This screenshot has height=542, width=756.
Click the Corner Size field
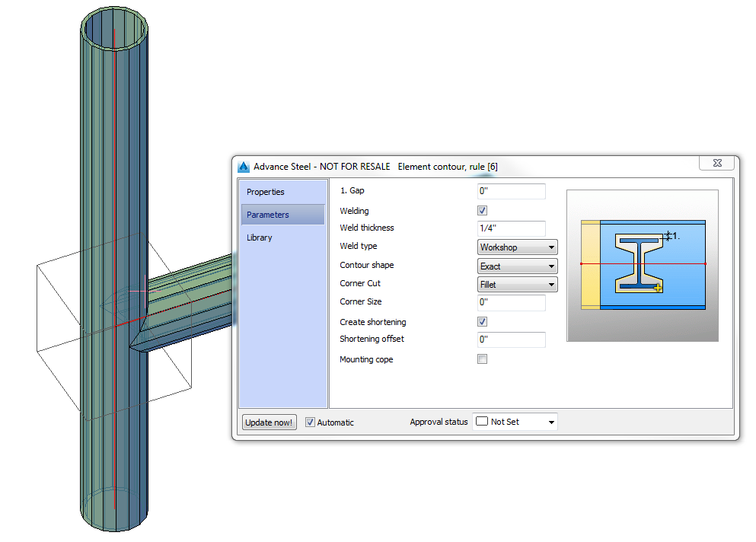click(x=512, y=302)
